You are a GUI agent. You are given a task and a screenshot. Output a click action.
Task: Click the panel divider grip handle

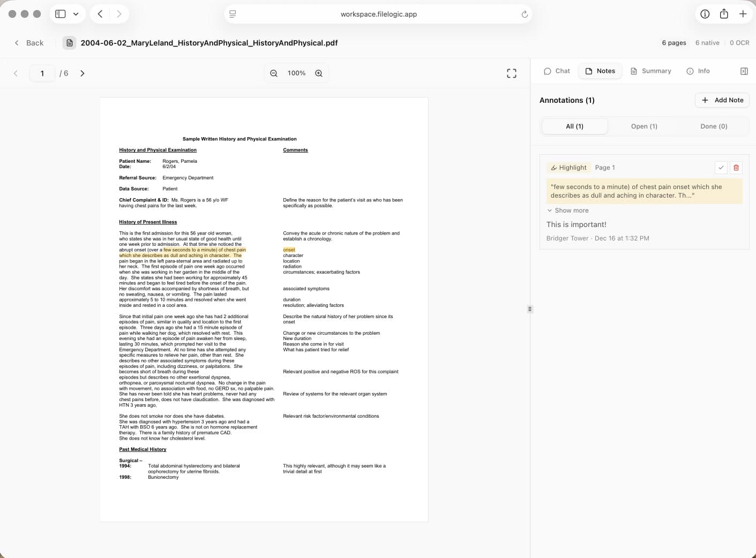tap(530, 309)
